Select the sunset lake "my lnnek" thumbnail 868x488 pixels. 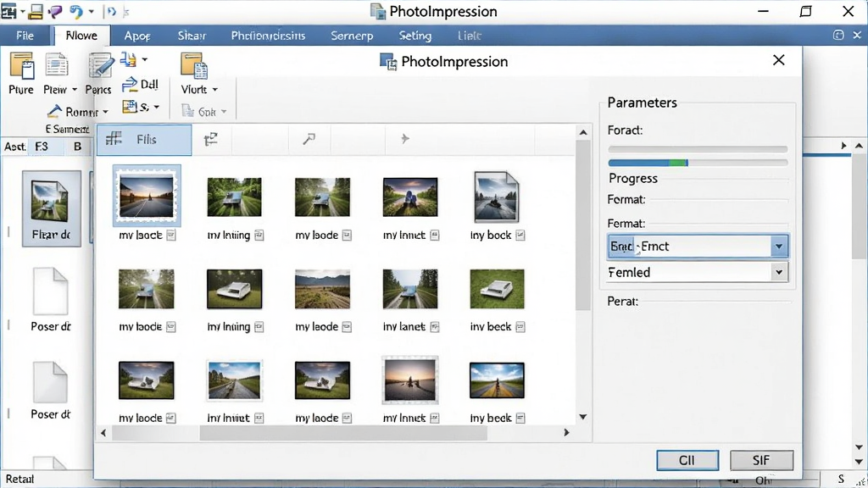point(410,380)
